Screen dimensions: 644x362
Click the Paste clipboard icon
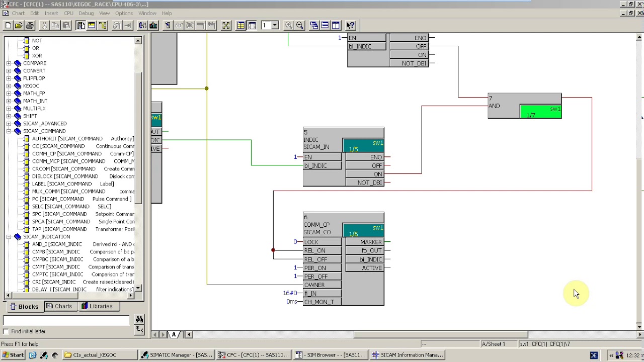[x=66, y=25]
